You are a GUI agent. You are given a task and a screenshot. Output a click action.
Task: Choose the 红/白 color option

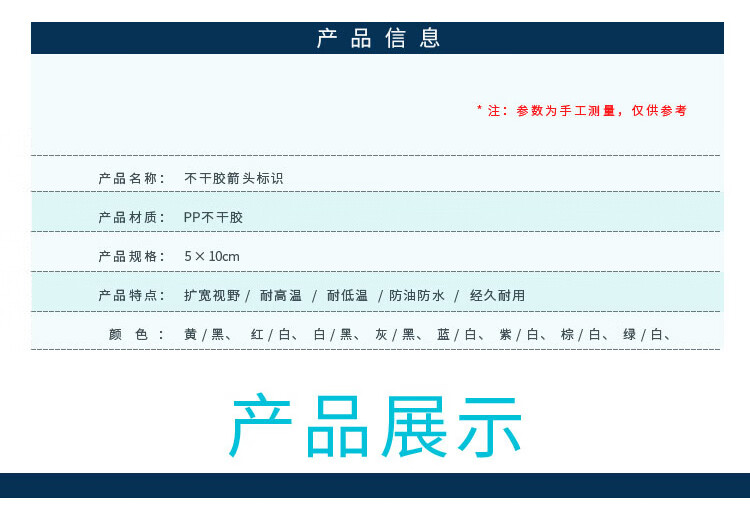click(x=270, y=334)
